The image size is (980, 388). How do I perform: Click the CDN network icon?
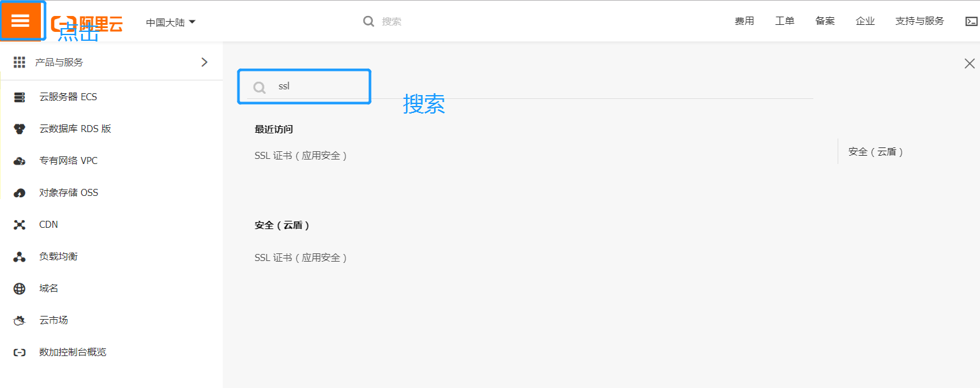20,225
